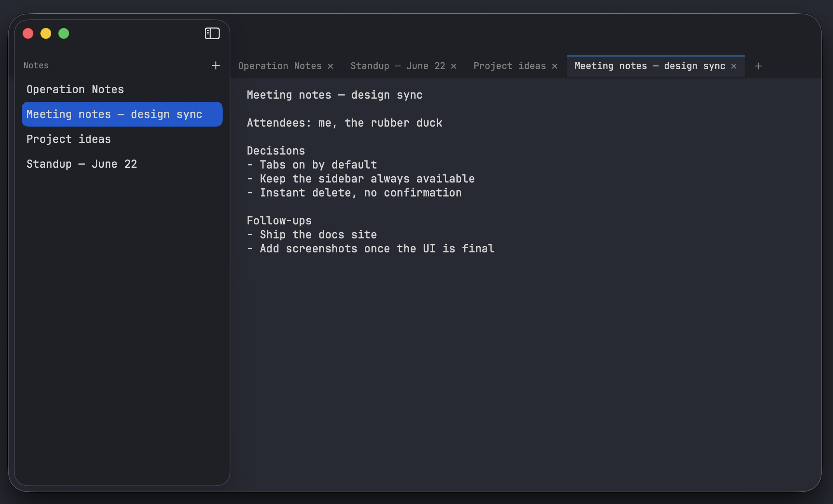The height and width of the screenshot is (504, 833).
Task: Close the Project ideas tab
Action: tap(555, 66)
